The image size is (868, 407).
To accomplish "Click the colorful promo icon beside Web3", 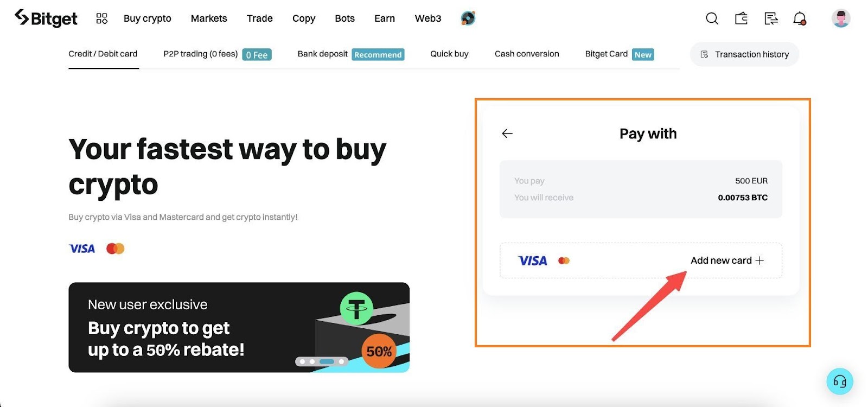I will pyautogui.click(x=468, y=18).
